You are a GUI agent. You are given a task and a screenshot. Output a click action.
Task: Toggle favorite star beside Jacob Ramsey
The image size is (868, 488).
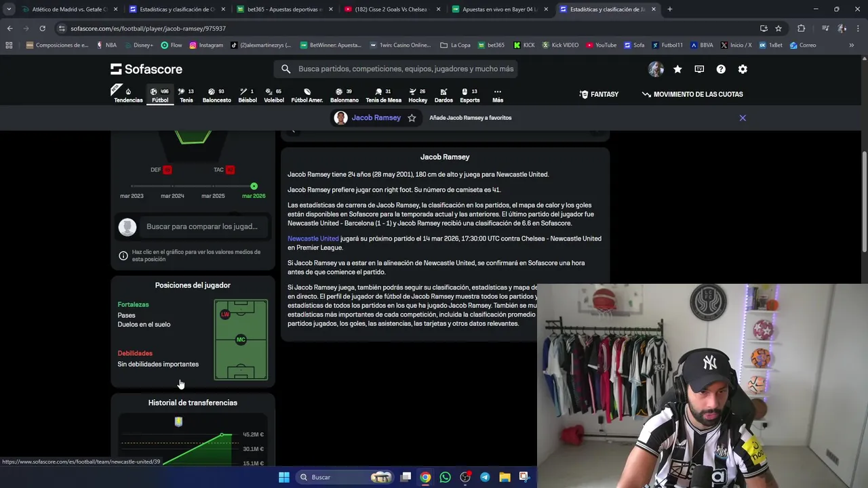coord(412,118)
